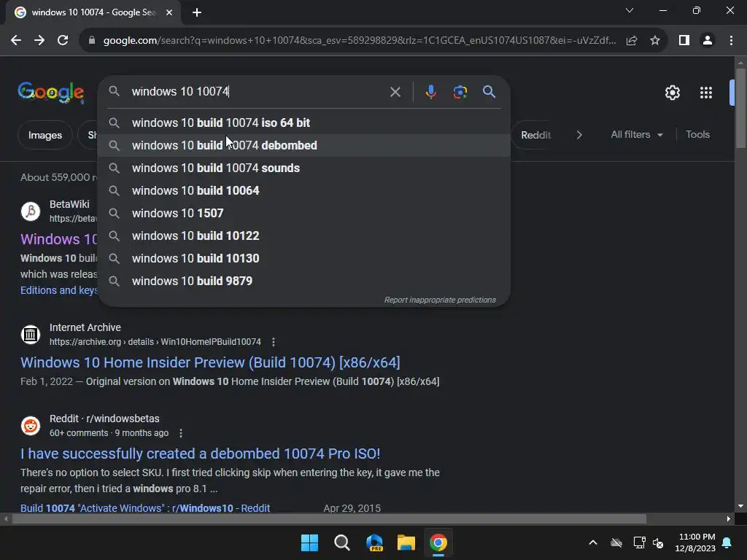747x560 pixels.
Task: View site information lock icon
Action: click(92, 41)
